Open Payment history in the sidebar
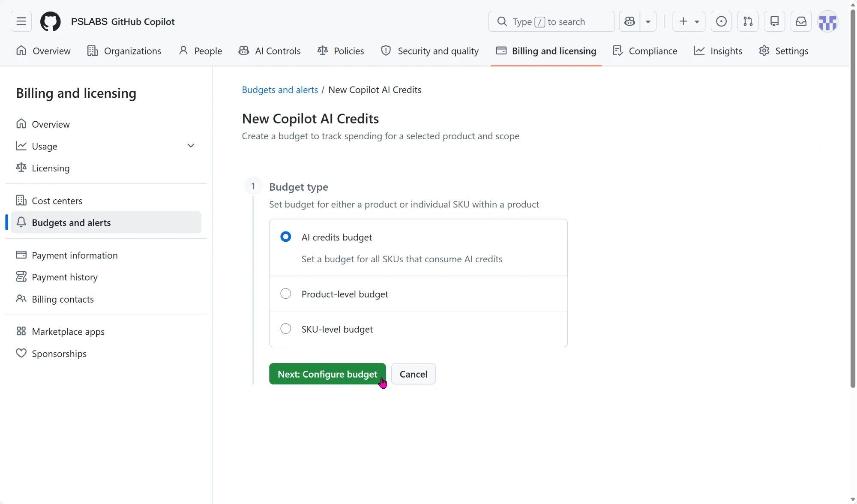Image resolution: width=857 pixels, height=504 pixels. coord(106,277)
